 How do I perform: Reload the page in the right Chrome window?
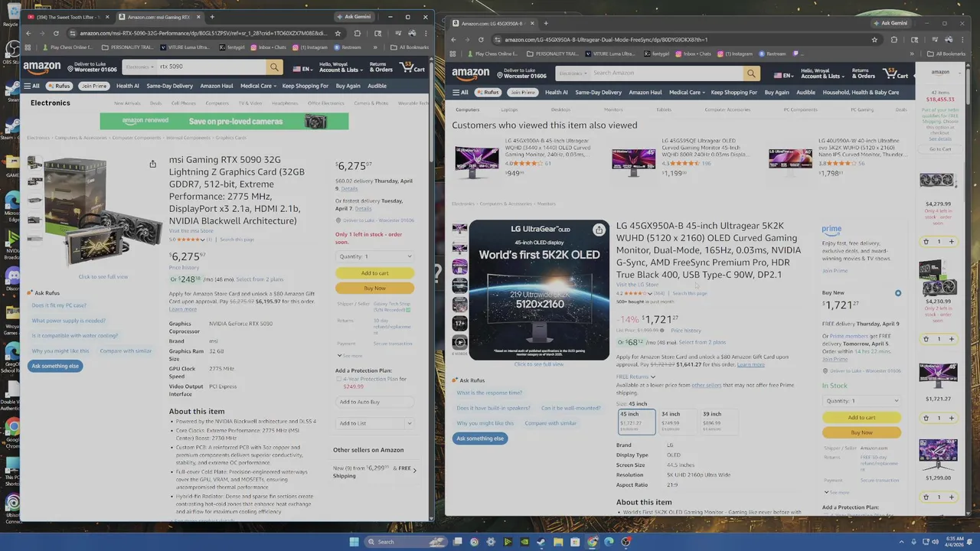tap(481, 40)
